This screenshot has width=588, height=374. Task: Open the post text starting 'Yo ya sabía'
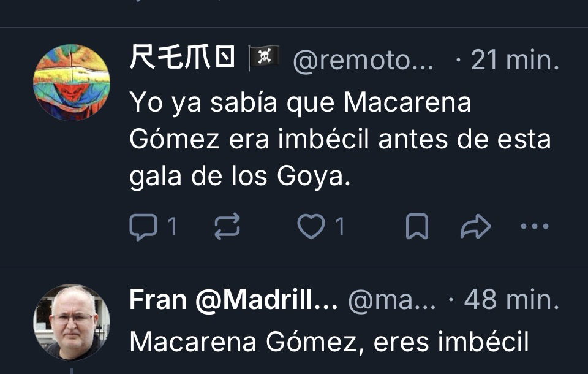300,103
